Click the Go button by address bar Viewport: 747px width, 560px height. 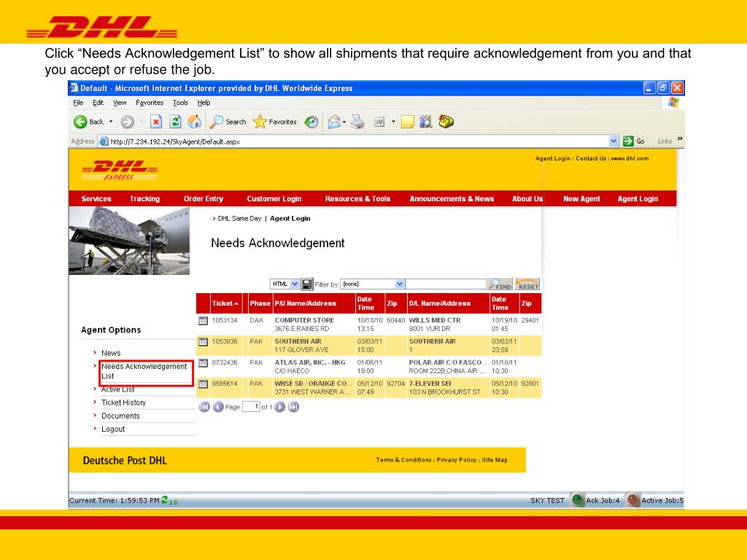(x=634, y=141)
